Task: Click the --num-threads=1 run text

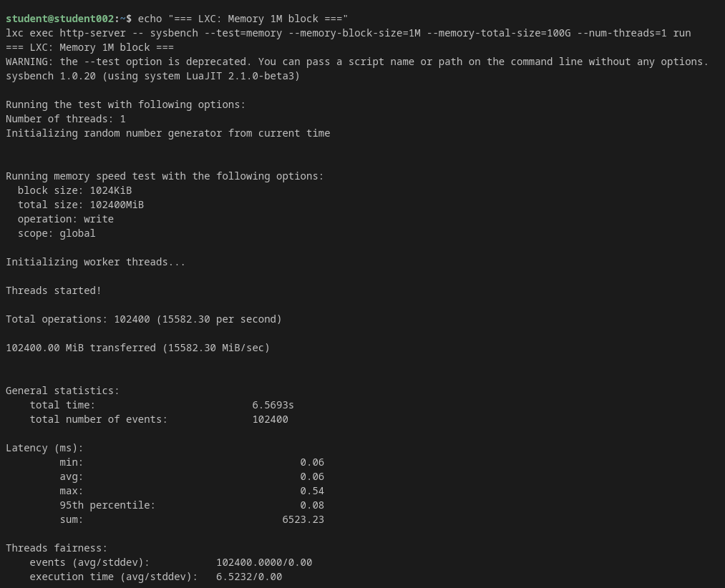Action: tap(634, 34)
